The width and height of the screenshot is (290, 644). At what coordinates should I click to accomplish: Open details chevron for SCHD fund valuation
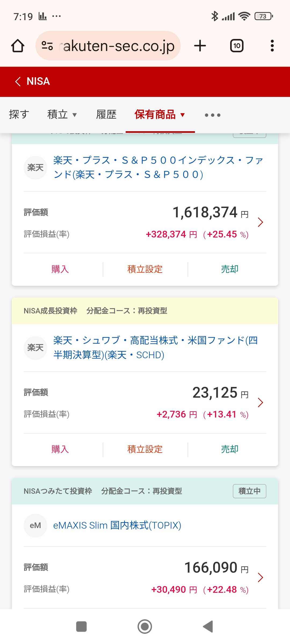coord(260,402)
